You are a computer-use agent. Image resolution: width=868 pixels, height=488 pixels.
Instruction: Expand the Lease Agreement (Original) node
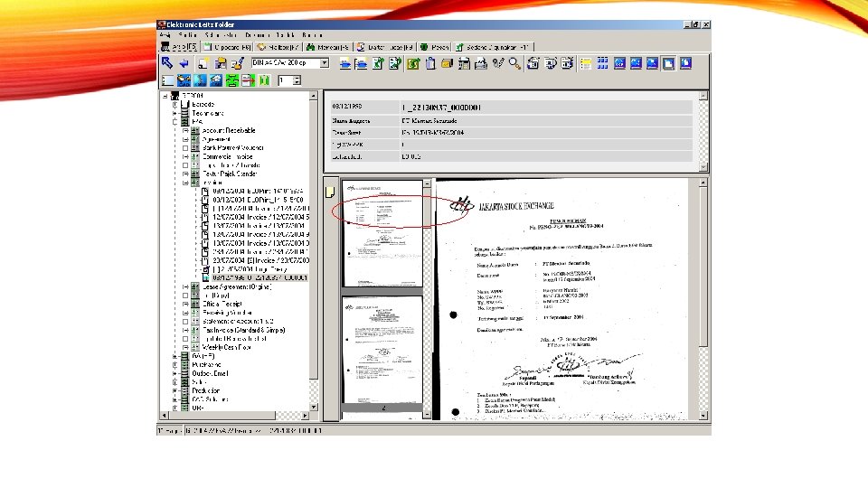(185, 286)
